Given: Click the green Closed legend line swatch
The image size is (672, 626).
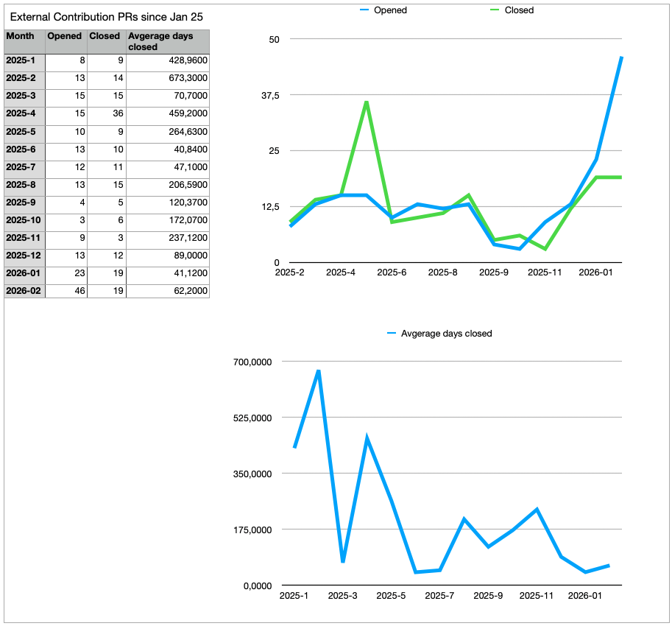Looking at the screenshot, I should [x=495, y=10].
